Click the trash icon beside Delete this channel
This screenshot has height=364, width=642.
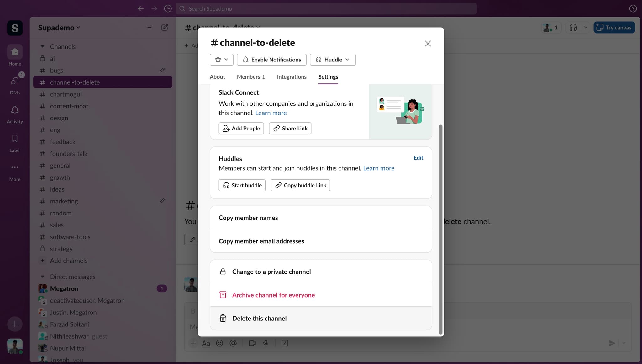pyautogui.click(x=223, y=318)
